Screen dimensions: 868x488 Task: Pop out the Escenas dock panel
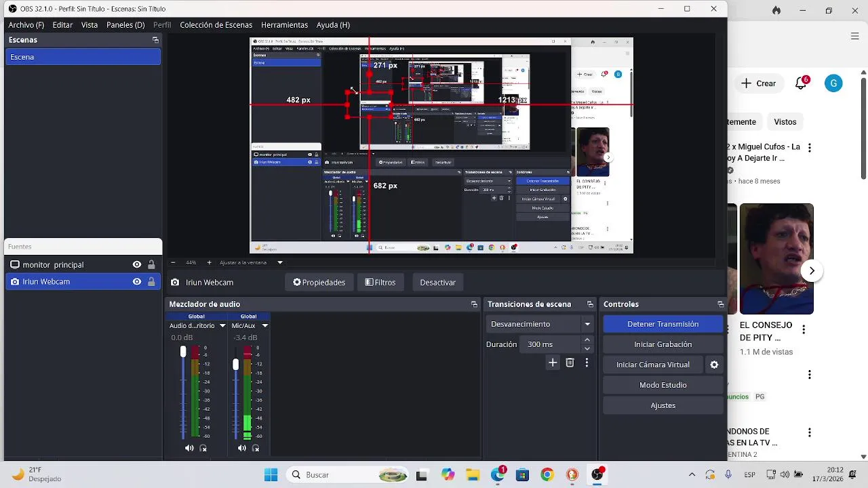155,40
